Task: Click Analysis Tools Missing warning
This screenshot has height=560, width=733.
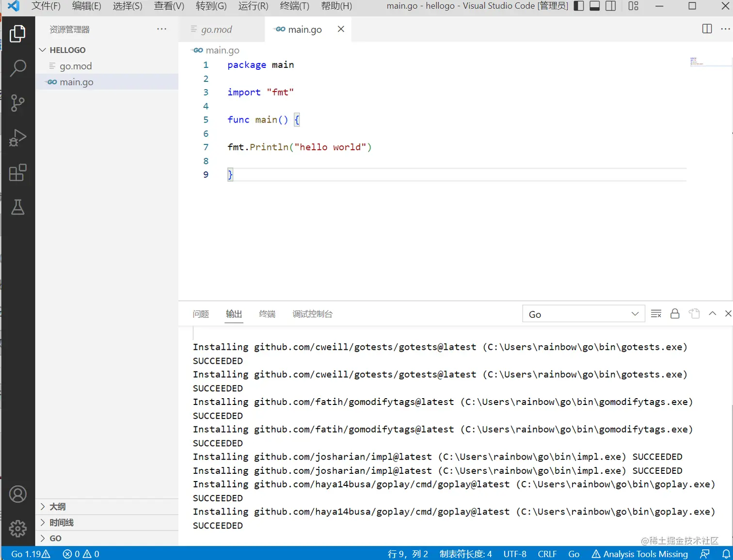Action: pos(640,554)
